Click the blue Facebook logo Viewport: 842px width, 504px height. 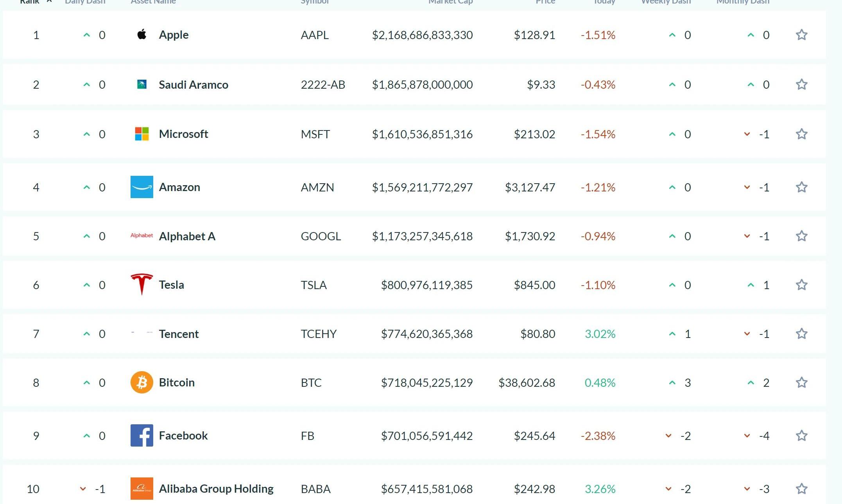142,436
